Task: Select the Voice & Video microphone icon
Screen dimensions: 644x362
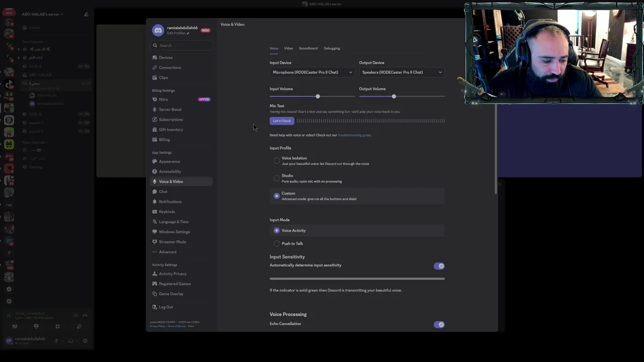Action: tap(155, 182)
